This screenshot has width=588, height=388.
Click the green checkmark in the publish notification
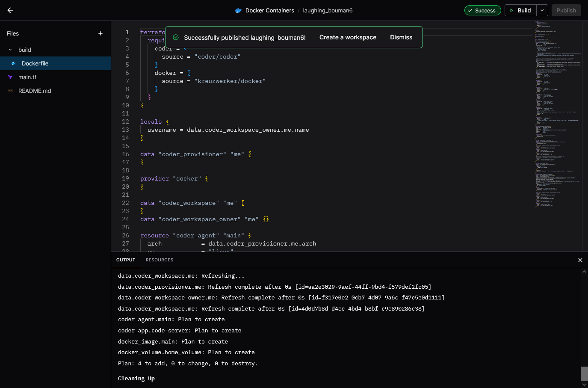point(176,37)
